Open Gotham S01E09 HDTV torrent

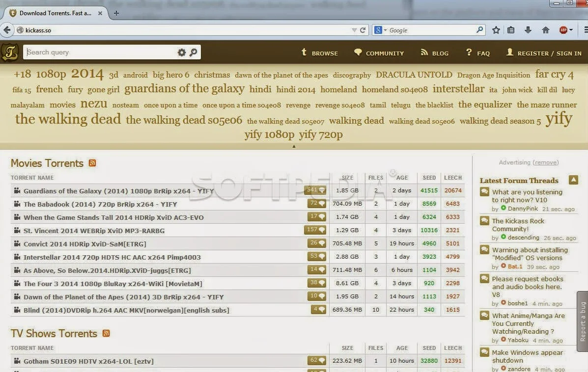(88, 361)
